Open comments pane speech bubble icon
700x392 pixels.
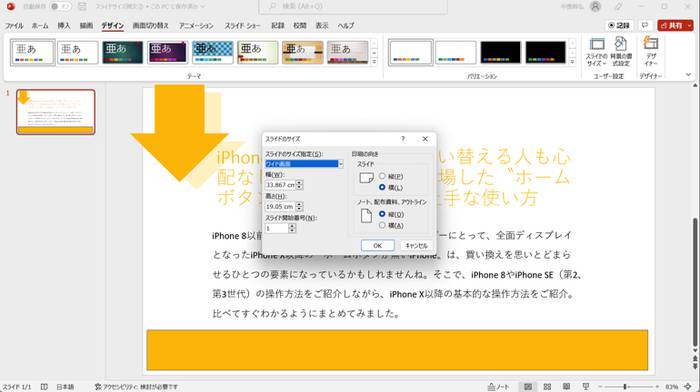click(645, 25)
